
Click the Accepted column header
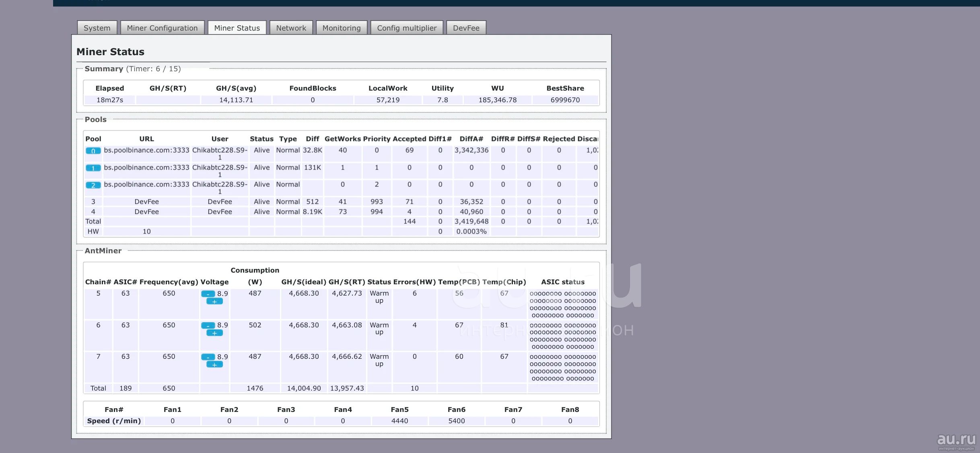click(x=409, y=139)
